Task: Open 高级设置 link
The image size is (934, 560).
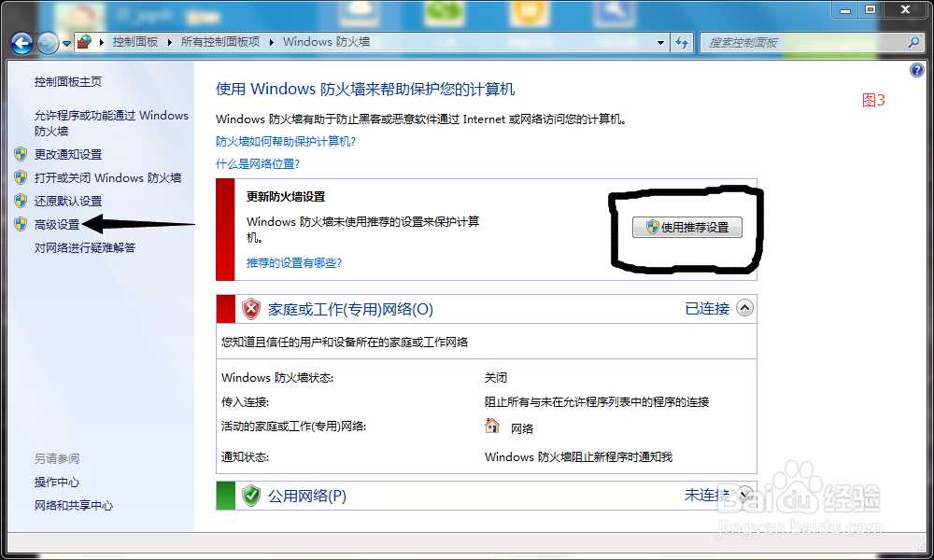Action: pyautogui.click(x=57, y=224)
